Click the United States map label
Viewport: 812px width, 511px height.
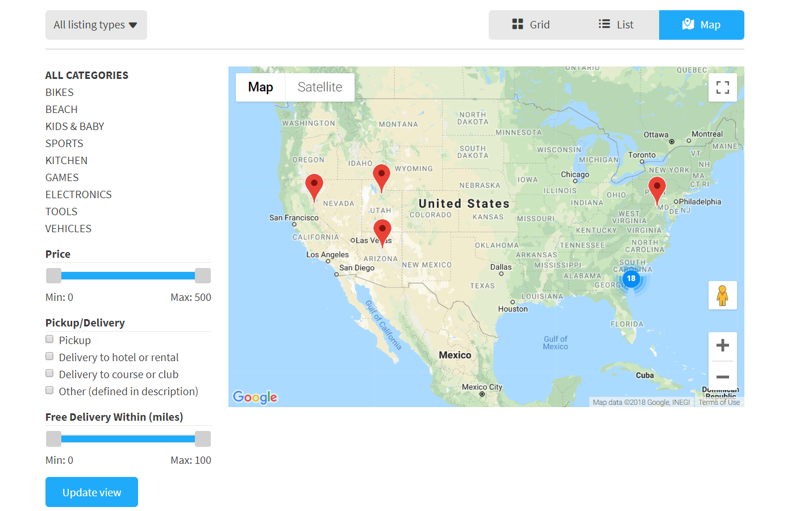tap(464, 203)
